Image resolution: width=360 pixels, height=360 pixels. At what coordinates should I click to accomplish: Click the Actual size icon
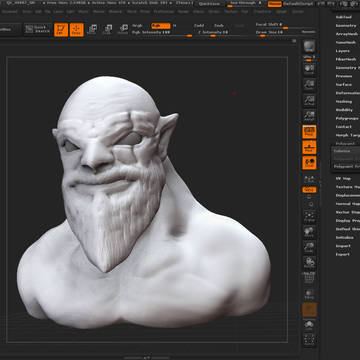tap(309, 99)
